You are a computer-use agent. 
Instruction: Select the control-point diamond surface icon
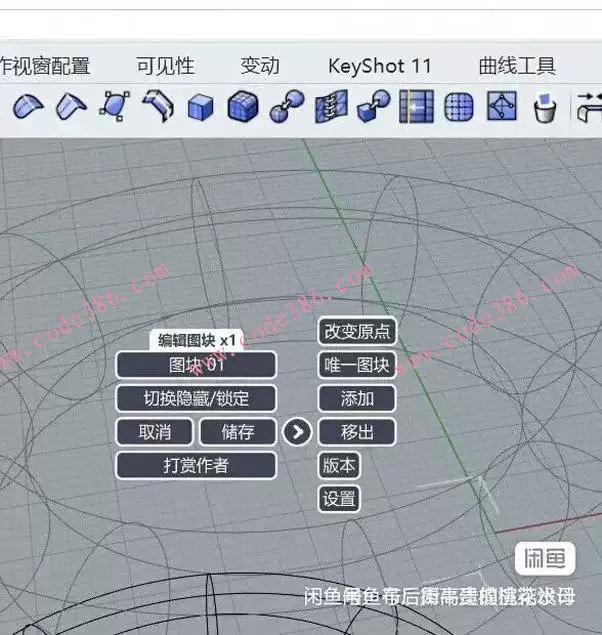tap(502, 106)
